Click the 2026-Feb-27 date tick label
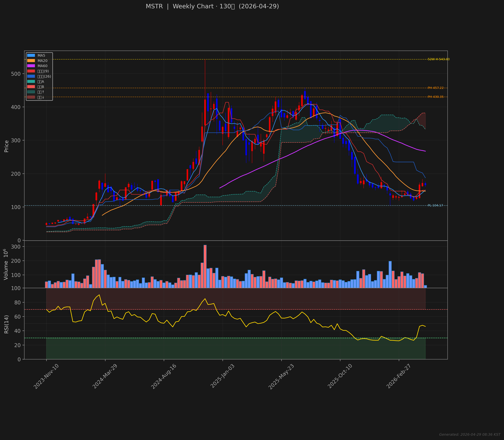 click(399, 376)
